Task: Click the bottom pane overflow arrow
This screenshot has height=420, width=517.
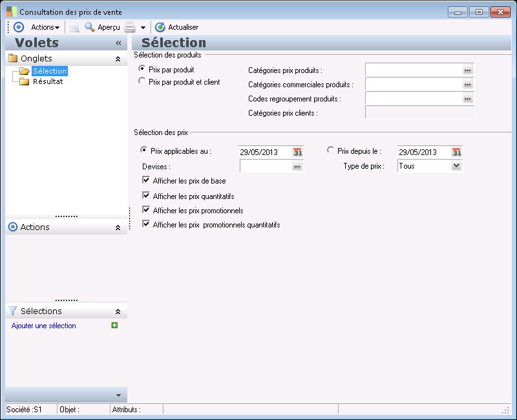Action: coord(119,395)
